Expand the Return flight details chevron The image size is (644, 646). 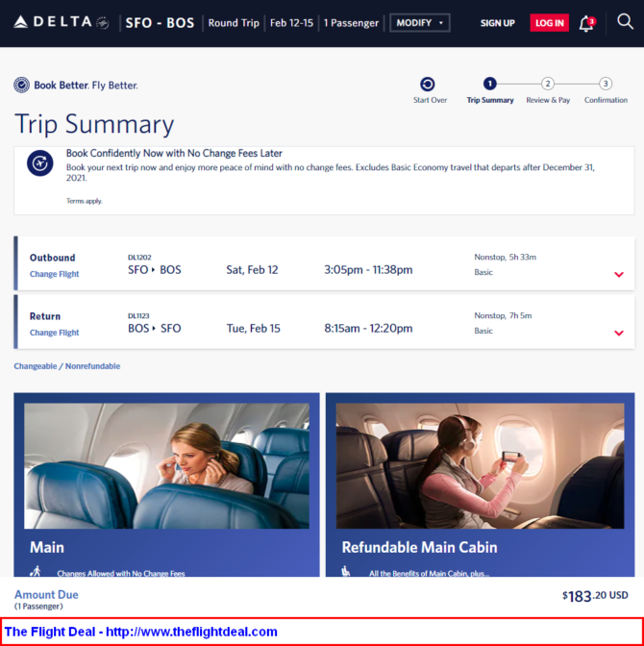[619, 333]
